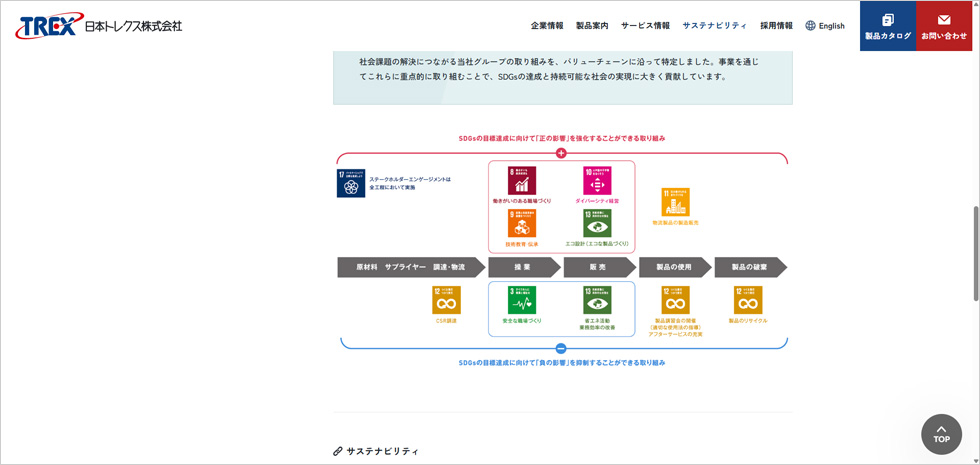
Task: Select the 製品案内 navigation item
Action: click(x=592, y=26)
